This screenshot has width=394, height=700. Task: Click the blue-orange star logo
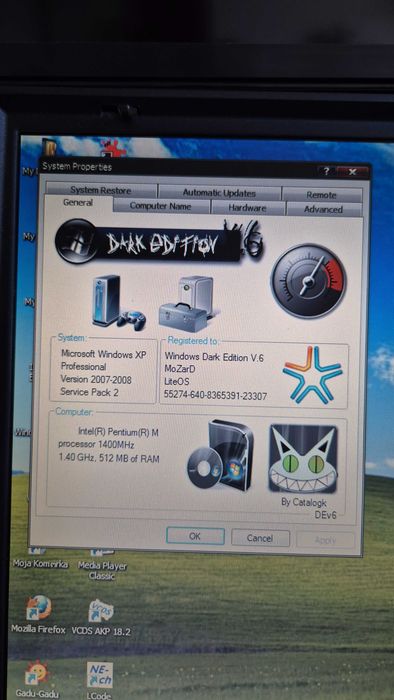(312, 375)
